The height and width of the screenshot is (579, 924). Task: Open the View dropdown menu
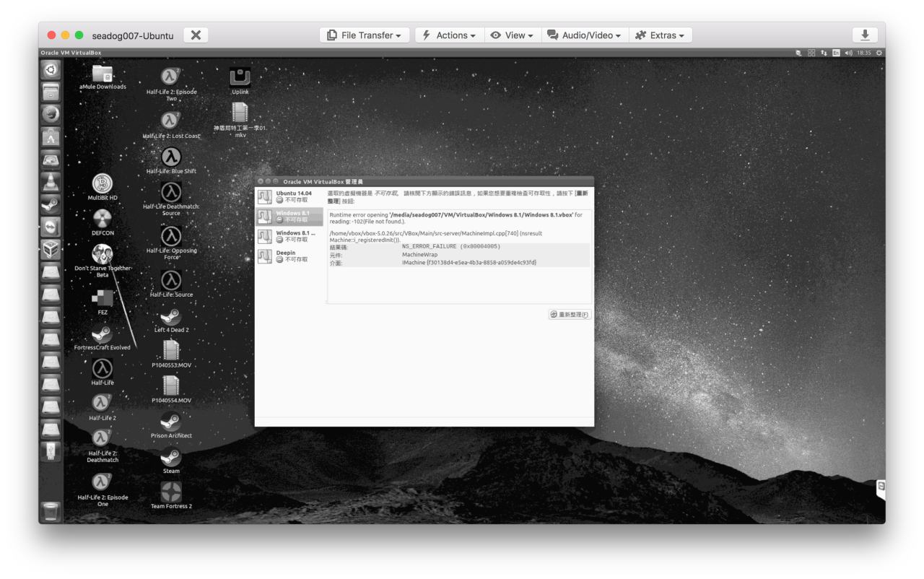511,35
